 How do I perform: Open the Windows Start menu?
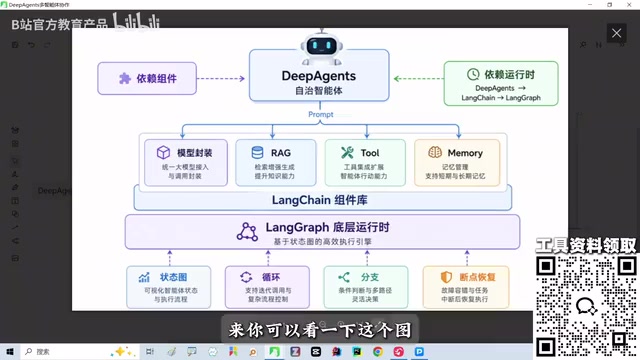click(x=10, y=351)
